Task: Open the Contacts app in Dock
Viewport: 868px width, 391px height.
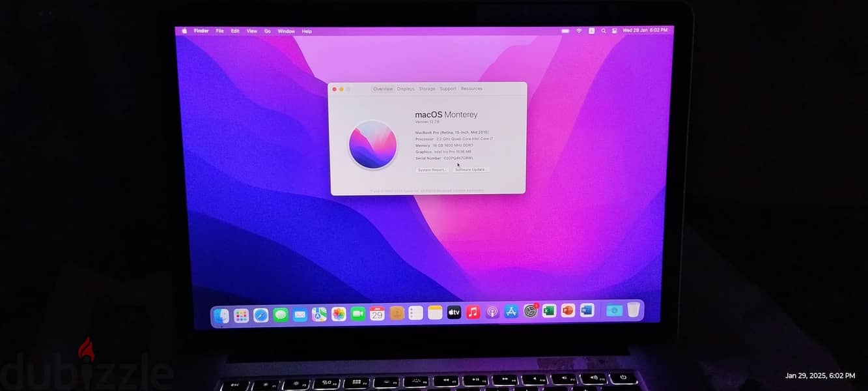Action: (397, 313)
